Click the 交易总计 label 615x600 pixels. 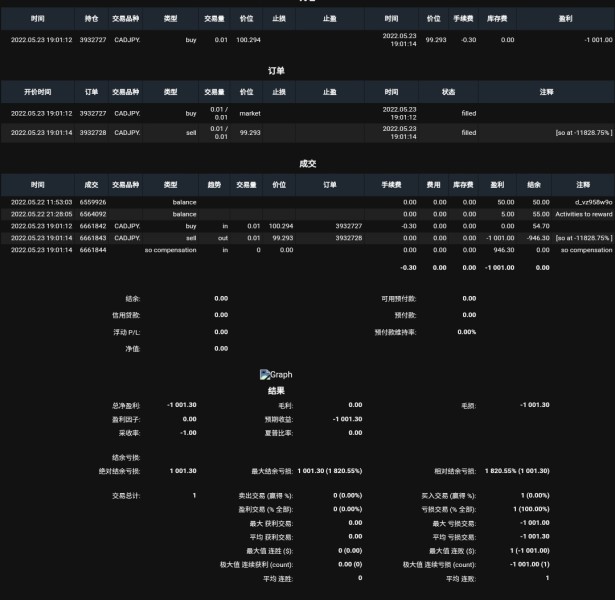tap(126, 496)
